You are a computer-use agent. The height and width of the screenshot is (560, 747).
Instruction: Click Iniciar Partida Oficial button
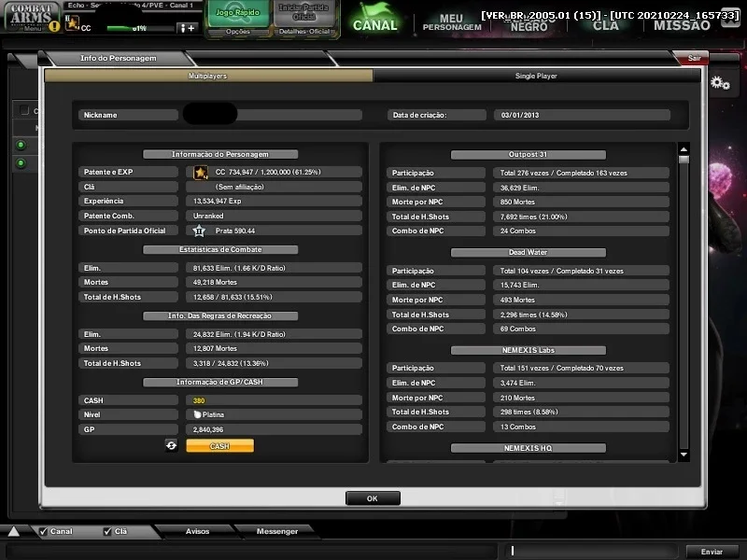click(x=304, y=13)
